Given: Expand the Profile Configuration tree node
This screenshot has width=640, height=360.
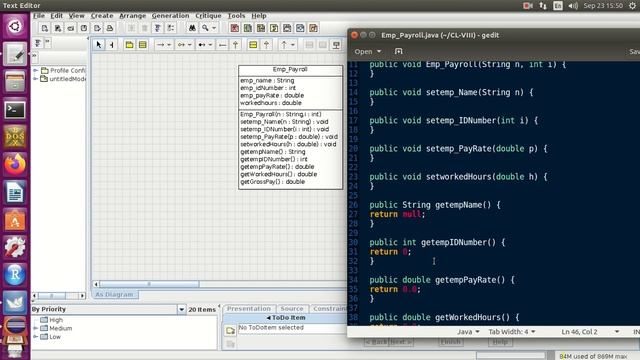Looking at the screenshot, I should (36, 71).
